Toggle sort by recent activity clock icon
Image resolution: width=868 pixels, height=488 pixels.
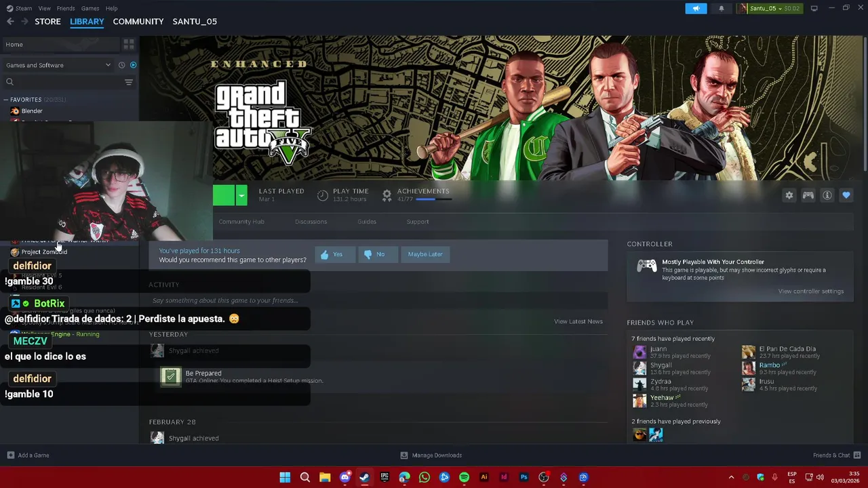point(121,65)
